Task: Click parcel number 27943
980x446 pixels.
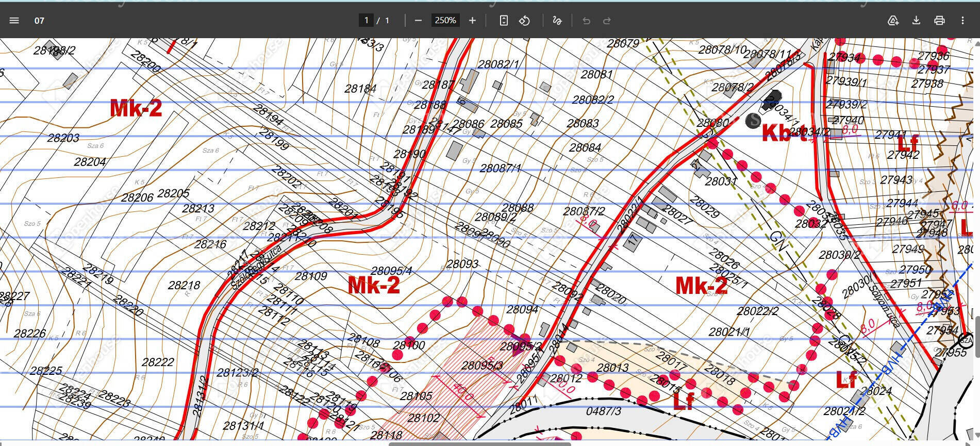Action: (x=896, y=179)
